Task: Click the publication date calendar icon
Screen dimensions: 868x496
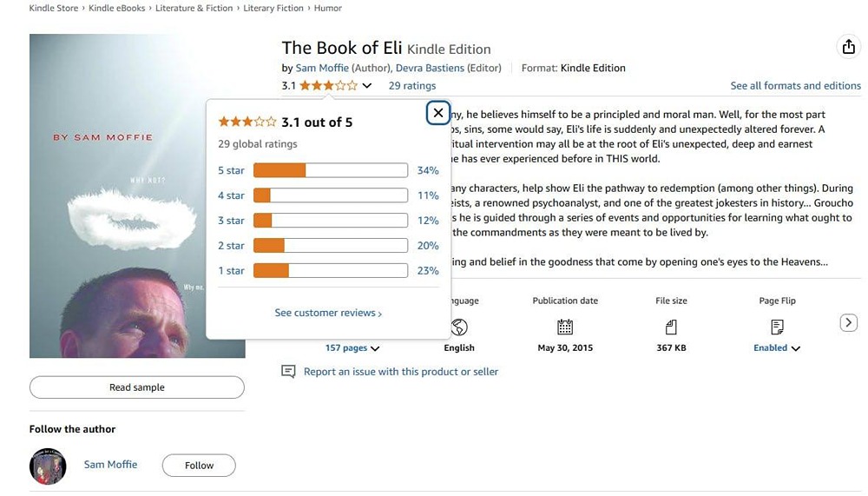Action: (565, 327)
